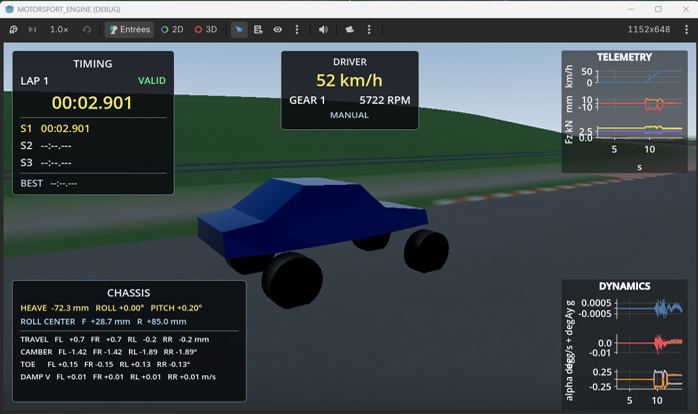Click the GEAR 1 indicator
The width and height of the screenshot is (698, 414).
click(307, 100)
